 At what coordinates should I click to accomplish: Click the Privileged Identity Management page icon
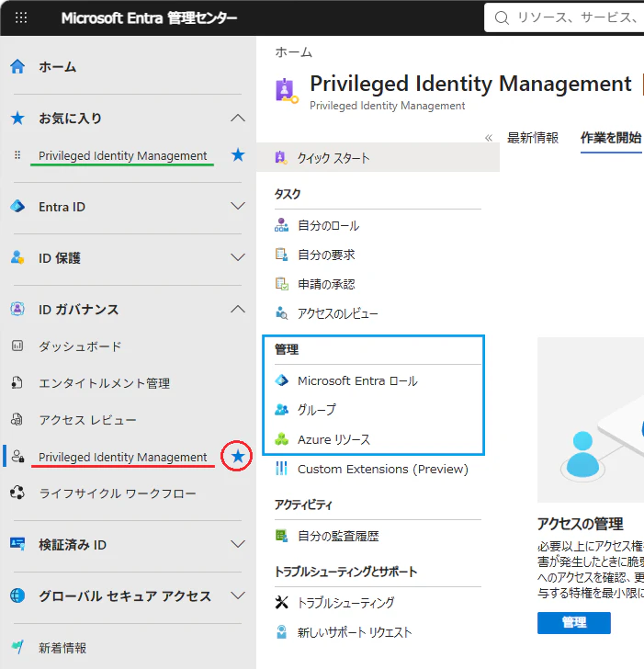287,91
